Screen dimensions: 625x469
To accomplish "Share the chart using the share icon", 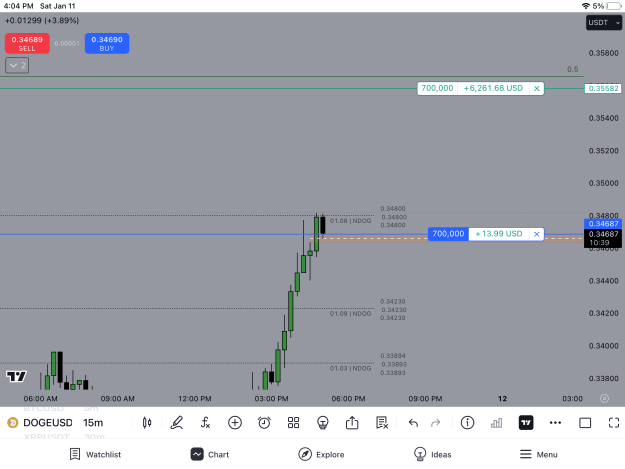I will [352, 423].
